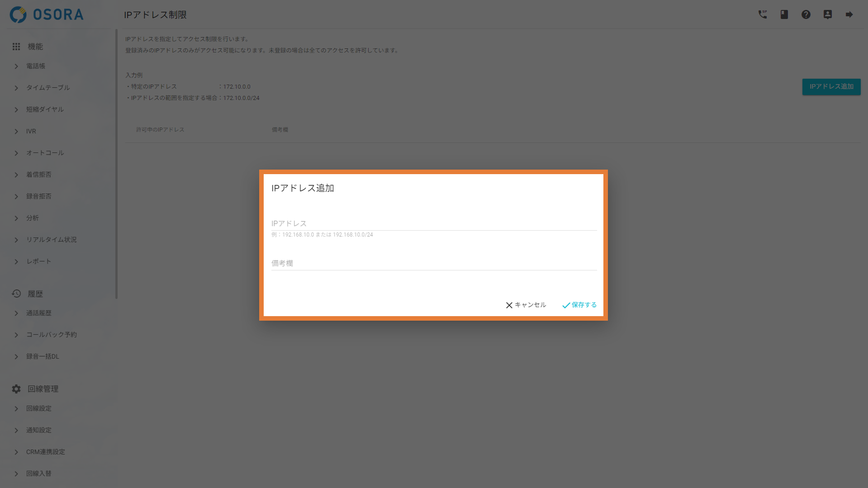
Task: Open 通話履歴 in the sidebar
Action: pos(38,313)
